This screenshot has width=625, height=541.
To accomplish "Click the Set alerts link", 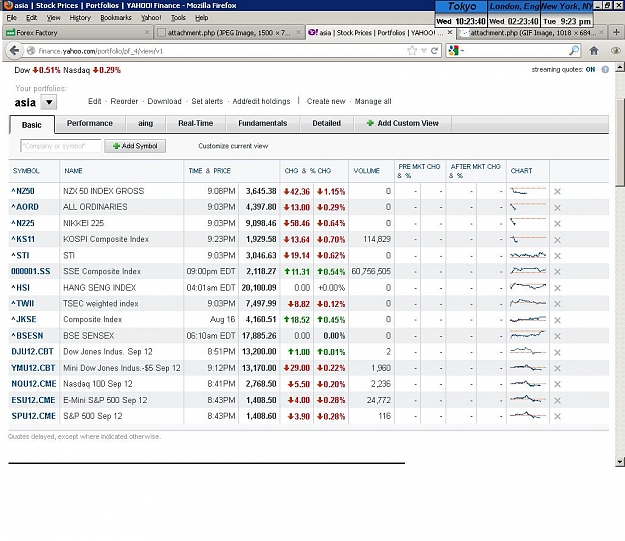I will coord(207,101).
